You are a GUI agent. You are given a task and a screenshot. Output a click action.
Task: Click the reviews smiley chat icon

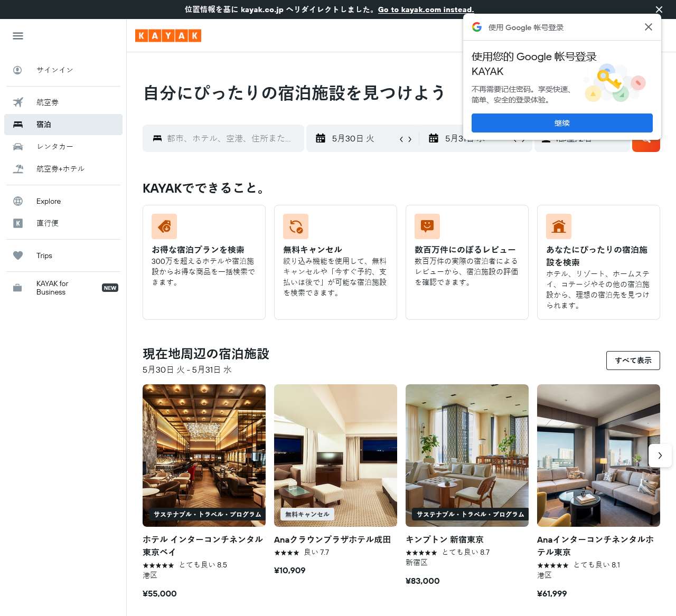point(427,226)
